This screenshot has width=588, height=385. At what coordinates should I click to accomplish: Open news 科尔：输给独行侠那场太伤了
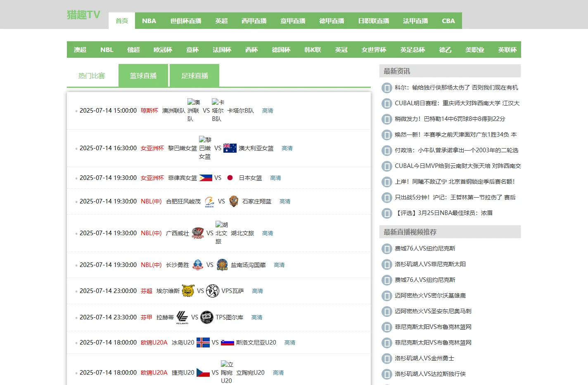click(456, 87)
